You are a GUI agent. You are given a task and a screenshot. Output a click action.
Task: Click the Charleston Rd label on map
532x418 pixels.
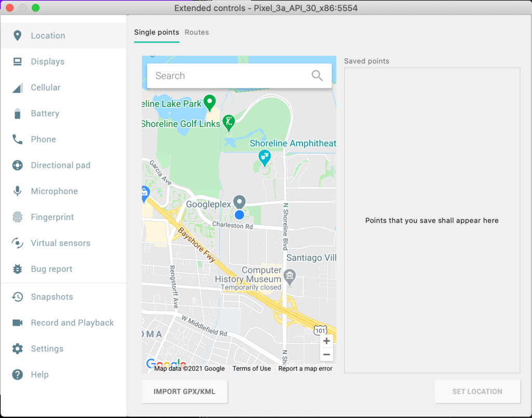(x=232, y=226)
